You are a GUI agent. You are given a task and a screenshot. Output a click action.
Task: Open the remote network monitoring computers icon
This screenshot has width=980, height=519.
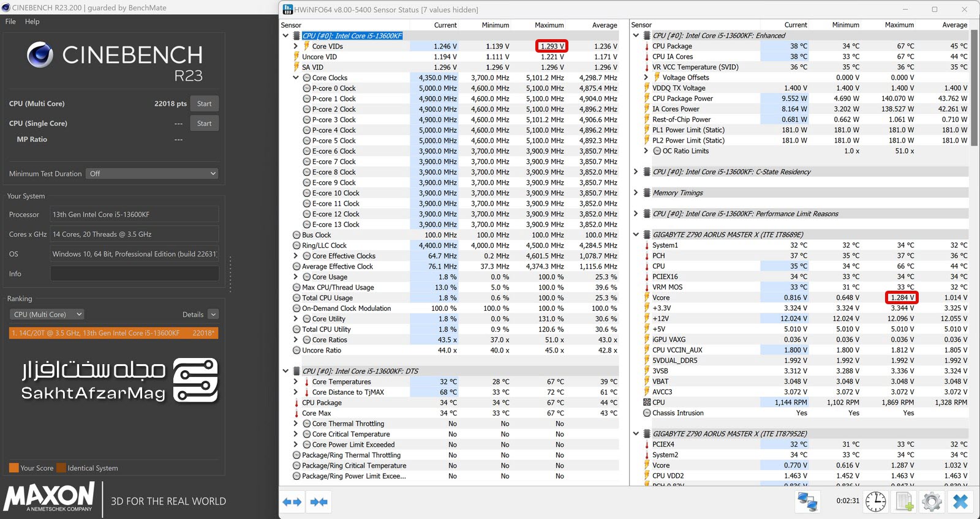tap(807, 502)
